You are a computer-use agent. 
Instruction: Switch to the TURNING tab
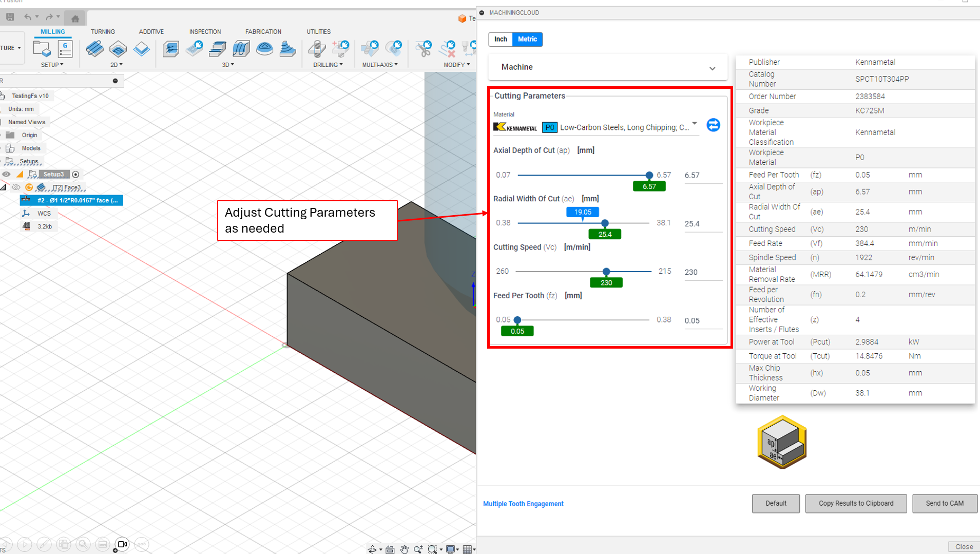103,32
